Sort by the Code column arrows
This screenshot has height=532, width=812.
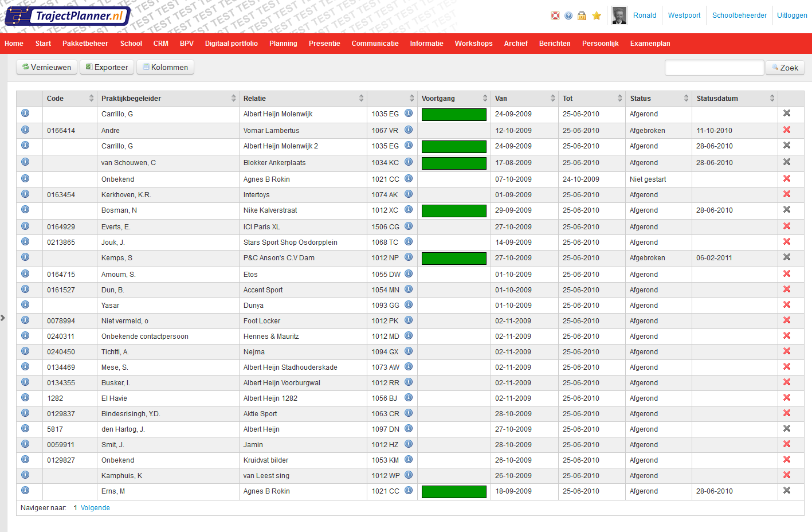pos(92,98)
